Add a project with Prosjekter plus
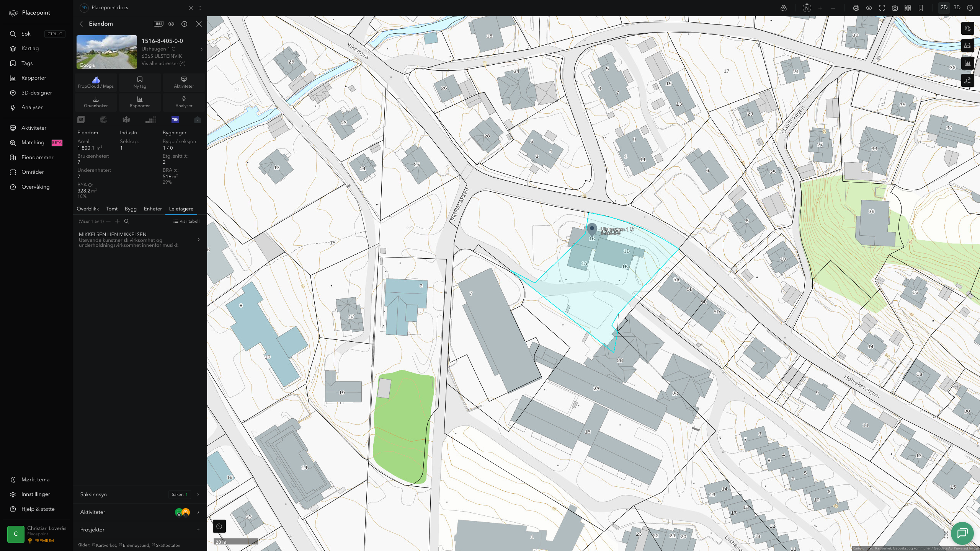 click(x=198, y=530)
